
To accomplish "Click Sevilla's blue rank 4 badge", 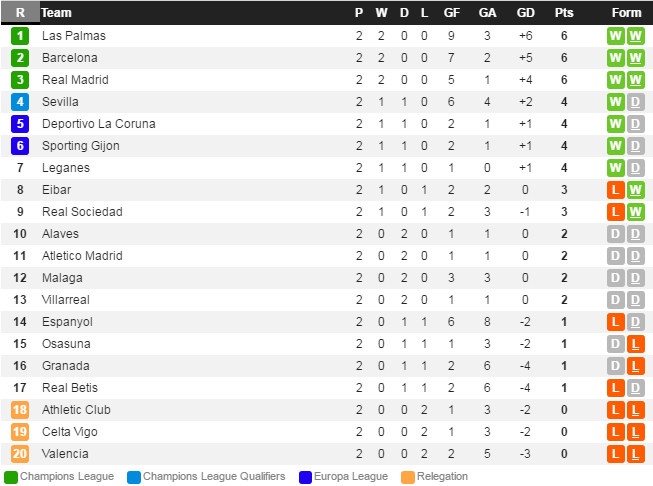I will (x=20, y=102).
